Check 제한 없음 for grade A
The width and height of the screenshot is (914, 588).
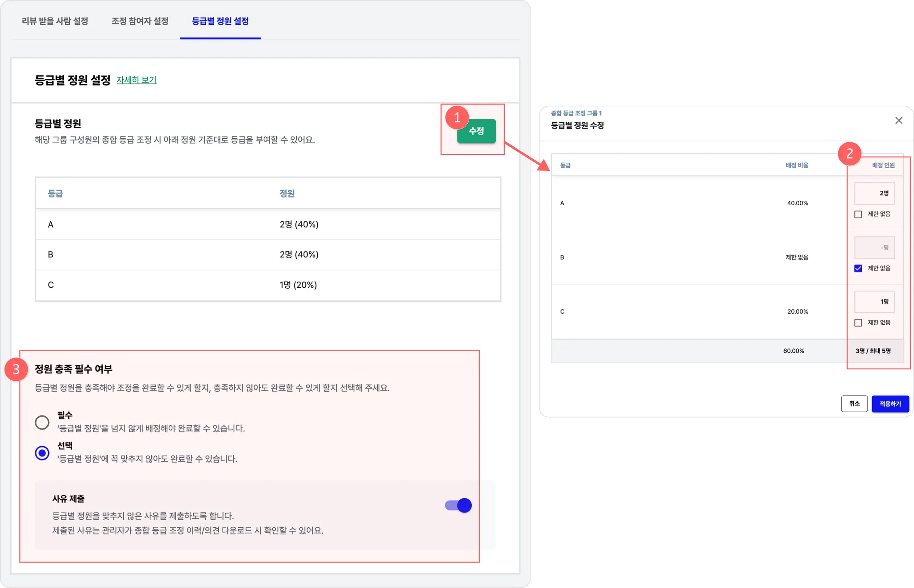coord(858,214)
